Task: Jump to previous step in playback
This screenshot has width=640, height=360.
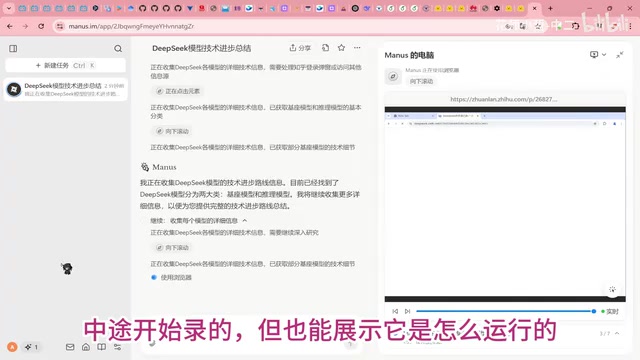Action: coord(395,311)
